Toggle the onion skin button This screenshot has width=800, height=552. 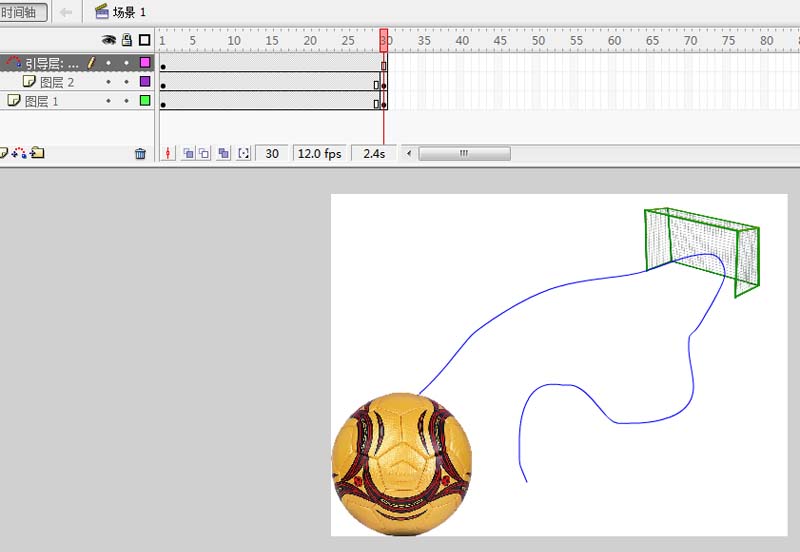click(x=188, y=153)
